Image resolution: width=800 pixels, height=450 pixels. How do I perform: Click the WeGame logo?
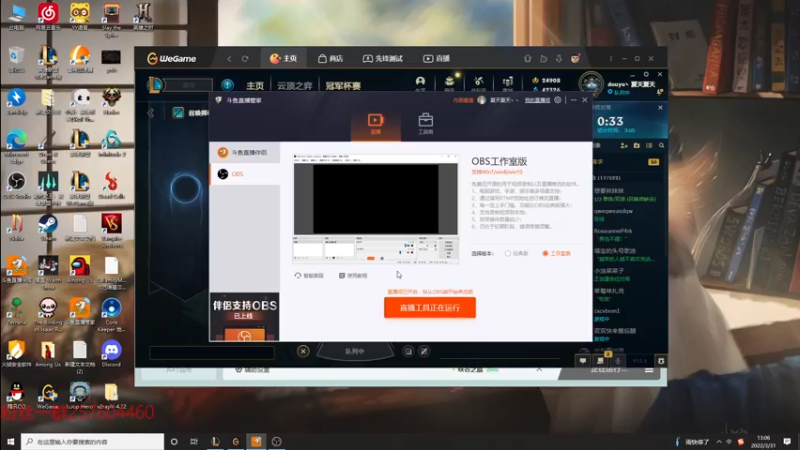coord(171,59)
